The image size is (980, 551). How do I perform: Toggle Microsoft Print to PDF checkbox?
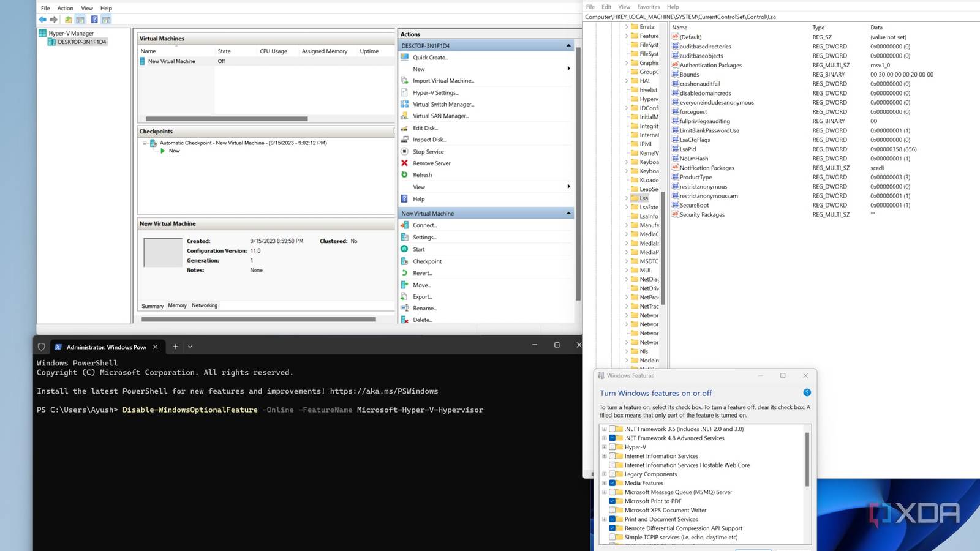click(612, 501)
